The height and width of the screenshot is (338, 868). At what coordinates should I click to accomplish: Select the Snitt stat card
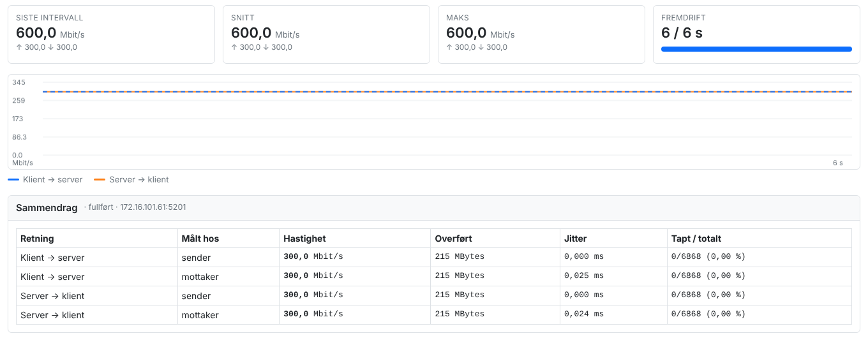click(x=326, y=34)
